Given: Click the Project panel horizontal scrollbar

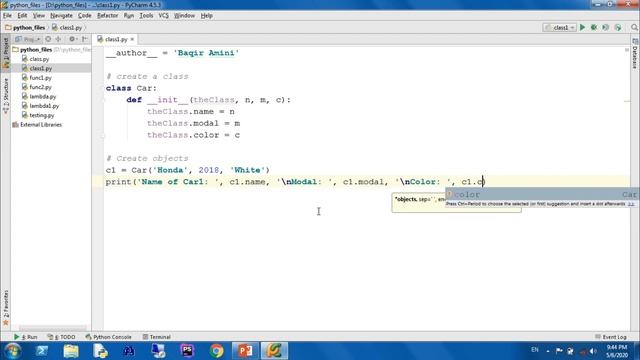Looking at the screenshot, I should pyautogui.click(x=53, y=328).
